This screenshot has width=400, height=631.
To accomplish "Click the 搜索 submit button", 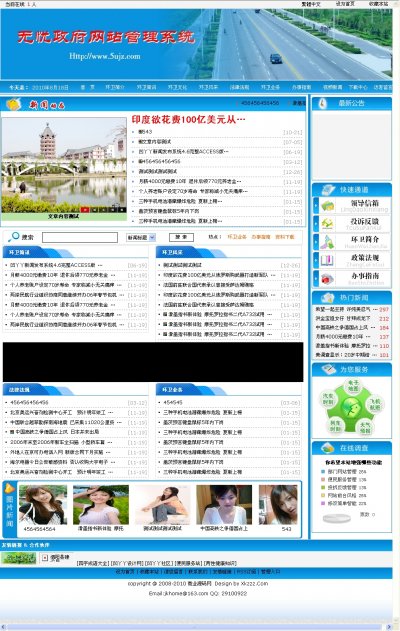I will [x=181, y=237].
